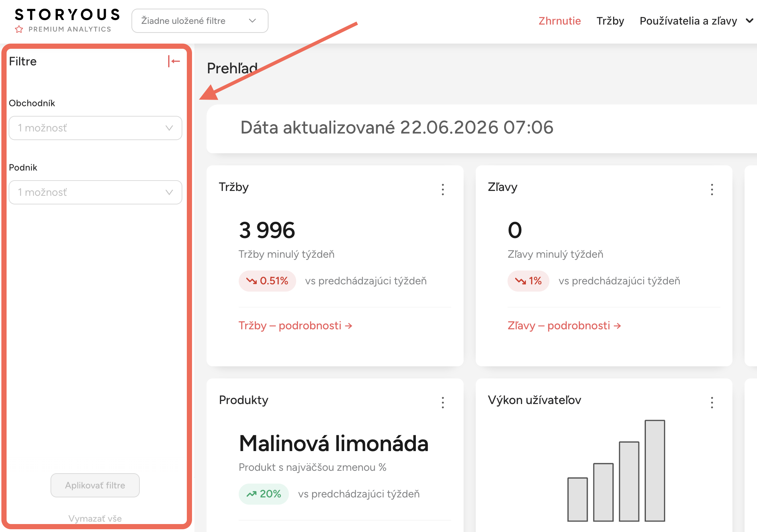Click the Malinová limonáda product name

(334, 443)
